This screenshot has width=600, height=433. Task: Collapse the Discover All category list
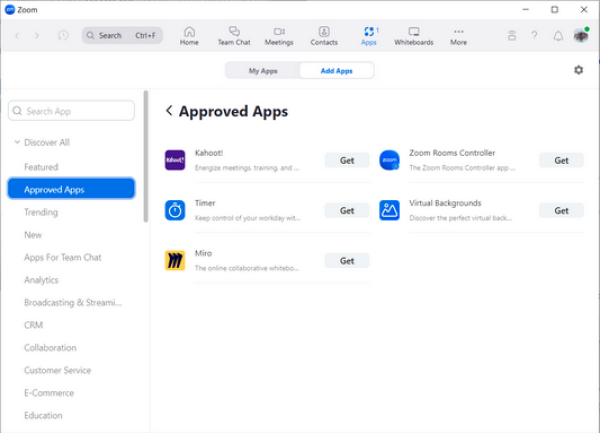point(17,142)
